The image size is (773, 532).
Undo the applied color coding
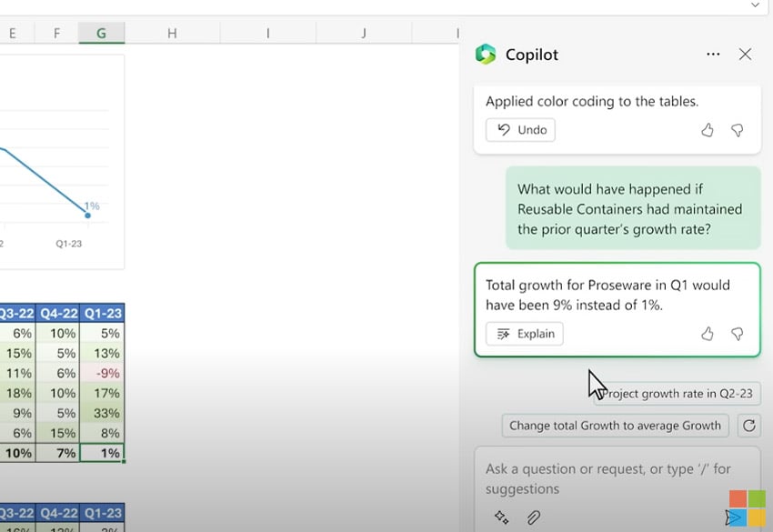coord(520,130)
